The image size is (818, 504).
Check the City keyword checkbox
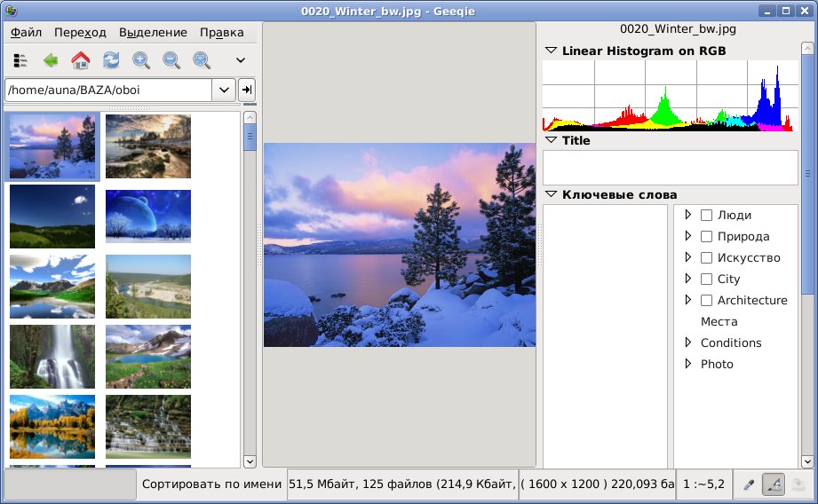(x=706, y=280)
